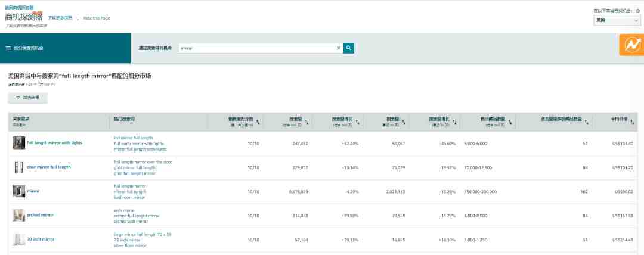The width and height of the screenshot is (644, 255).
Task: Open the 70 inch mirror niche
Action: pos(41,239)
